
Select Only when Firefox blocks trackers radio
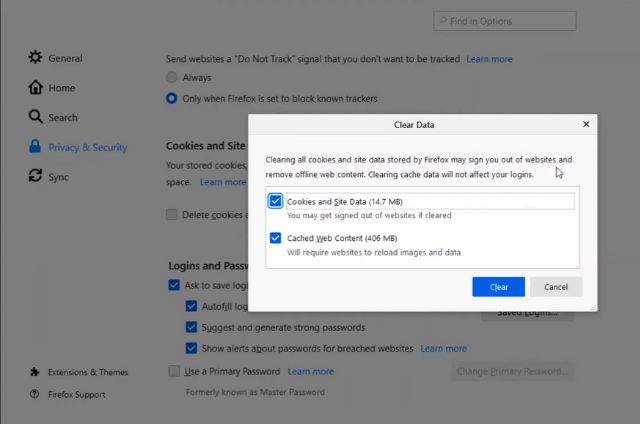171,98
